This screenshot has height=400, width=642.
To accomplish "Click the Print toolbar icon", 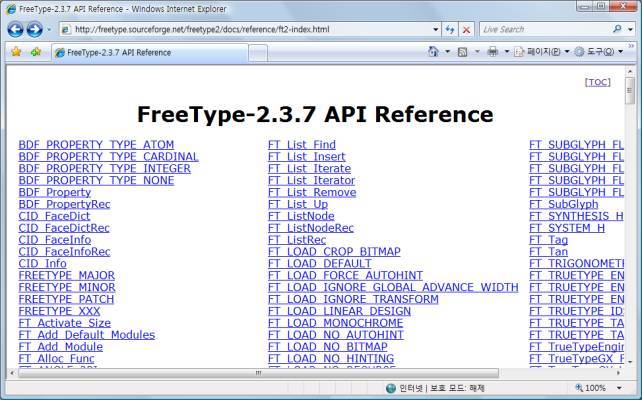I will point(493,52).
